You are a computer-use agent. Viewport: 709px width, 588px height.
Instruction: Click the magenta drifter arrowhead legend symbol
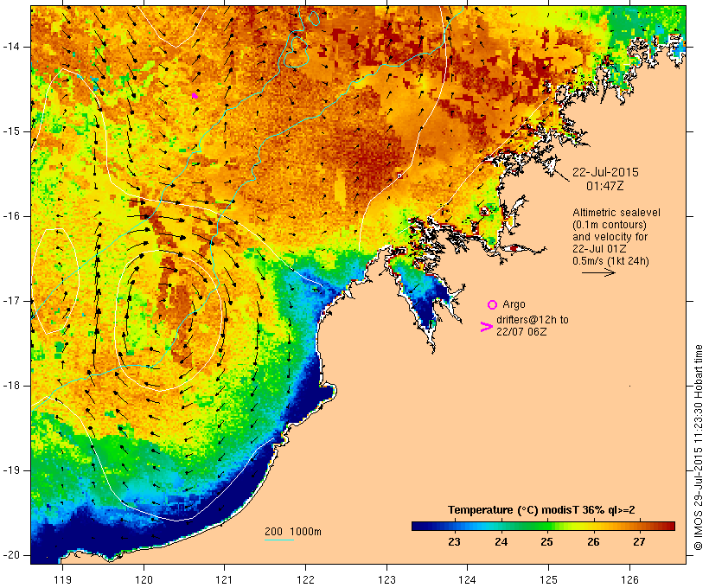pos(486,327)
